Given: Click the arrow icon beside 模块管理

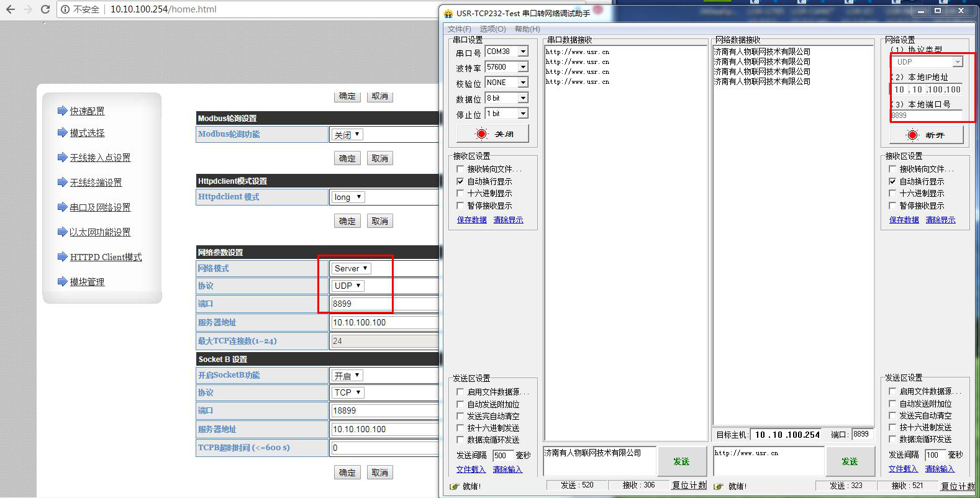Looking at the screenshot, I should [x=62, y=281].
